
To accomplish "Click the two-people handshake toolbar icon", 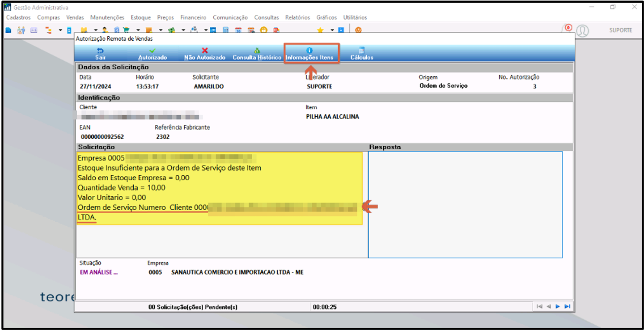I will pos(21,30).
